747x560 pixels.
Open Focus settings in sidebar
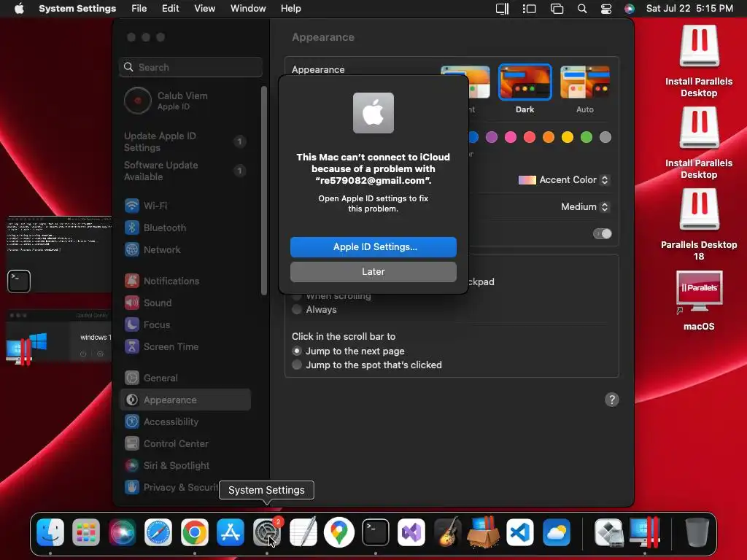(x=185, y=324)
